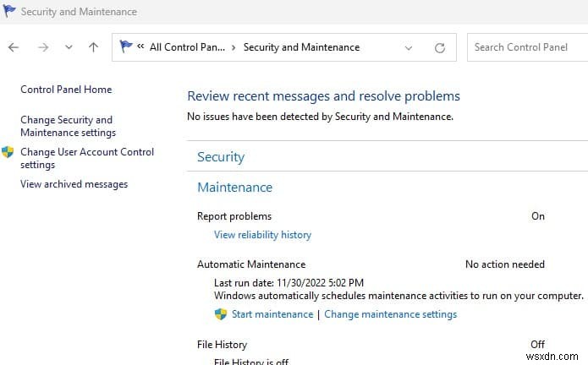Click the File History label

(x=222, y=345)
